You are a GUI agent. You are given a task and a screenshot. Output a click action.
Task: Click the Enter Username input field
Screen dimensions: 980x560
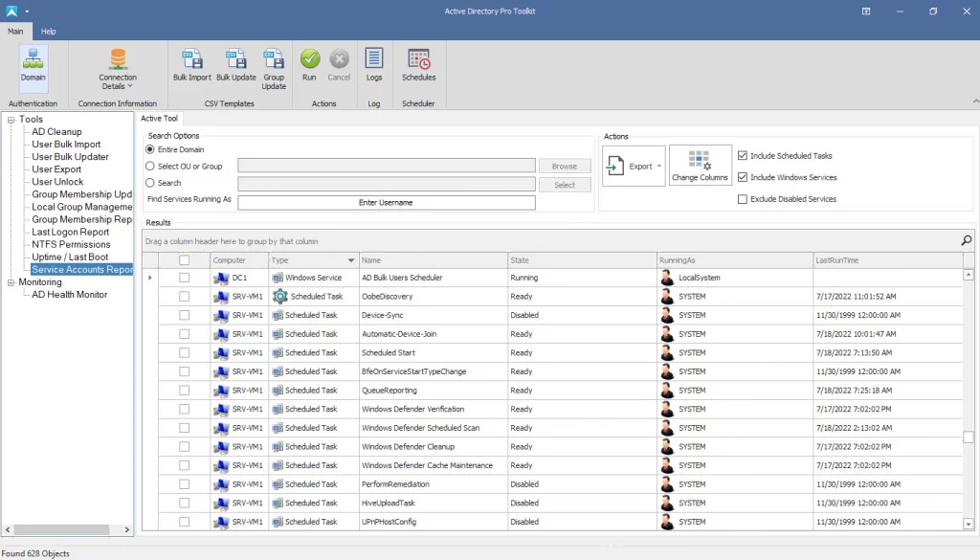click(x=387, y=203)
